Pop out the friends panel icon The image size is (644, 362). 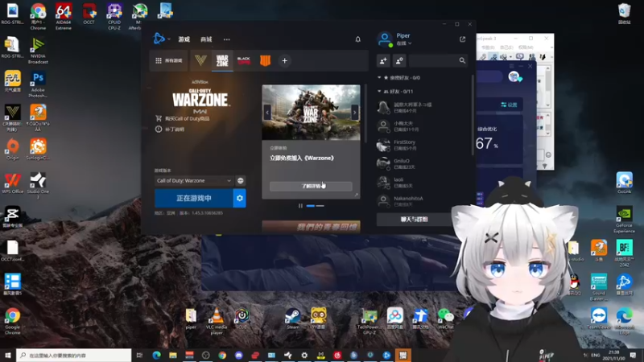point(462,39)
